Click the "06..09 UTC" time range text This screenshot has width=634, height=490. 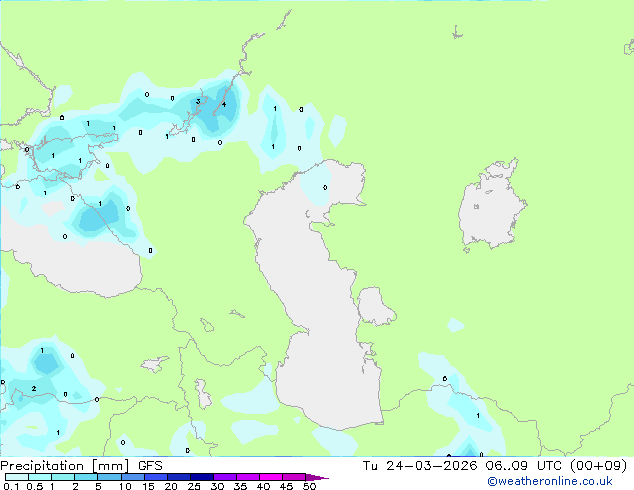[524, 466]
